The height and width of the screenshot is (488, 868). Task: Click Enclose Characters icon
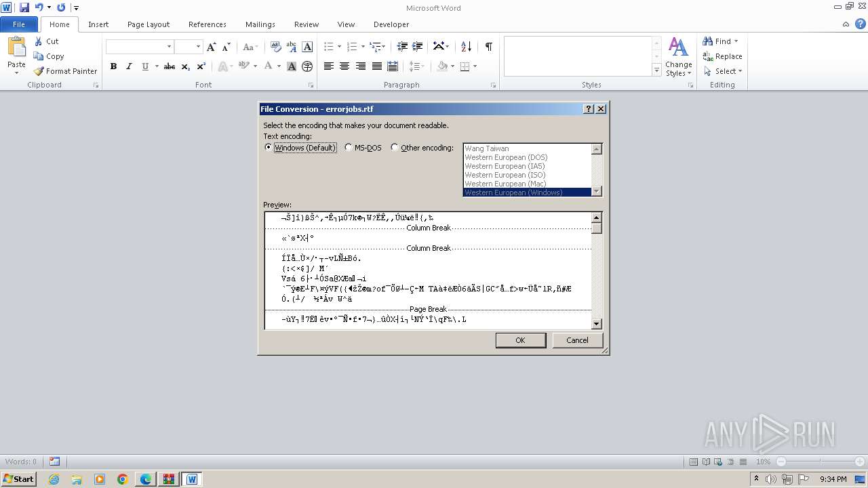coord(307,66)
